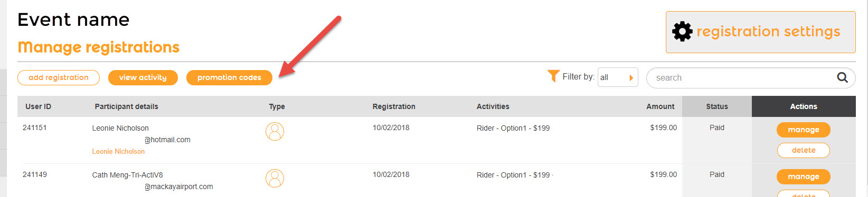
Task: Click into the search field
Action: pyautogui.click(x=744, y=77)
